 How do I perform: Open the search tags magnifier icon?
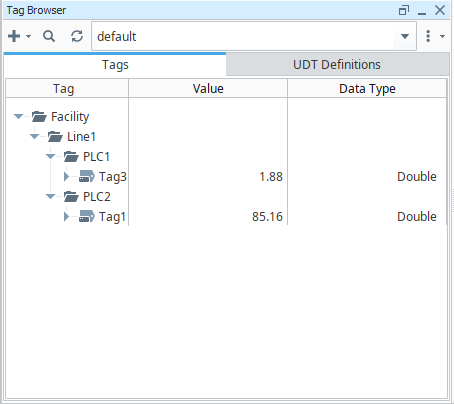click(x=49, y=36)
